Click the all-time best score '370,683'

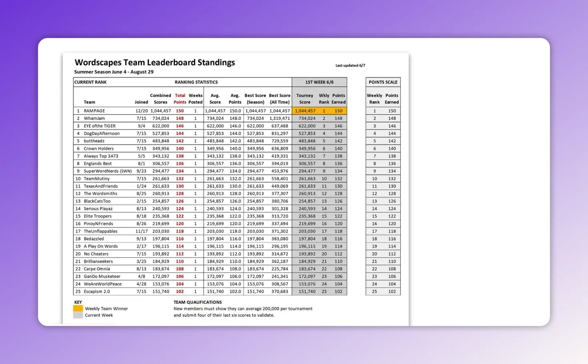[280, 292]
